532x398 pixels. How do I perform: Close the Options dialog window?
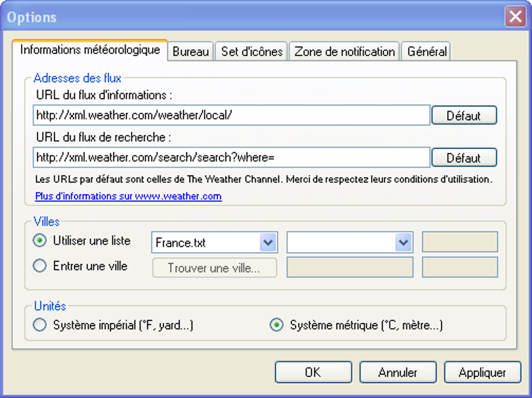515,17
